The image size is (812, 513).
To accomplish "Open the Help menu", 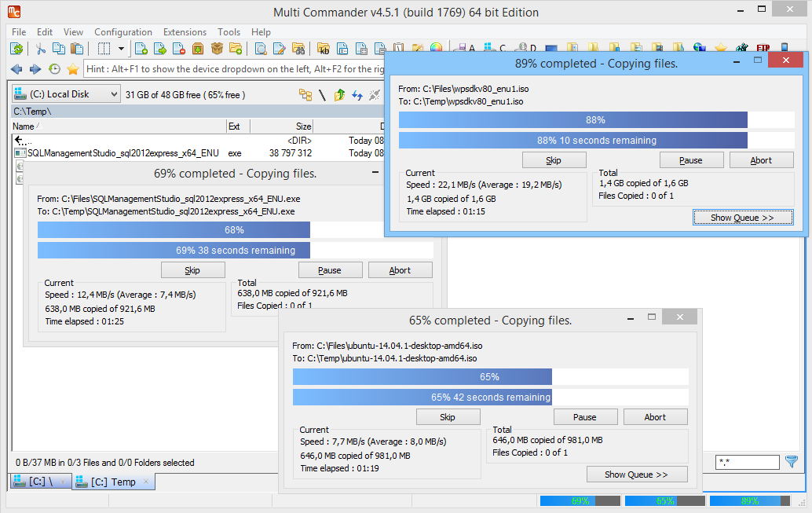I will tap(261, 32).
